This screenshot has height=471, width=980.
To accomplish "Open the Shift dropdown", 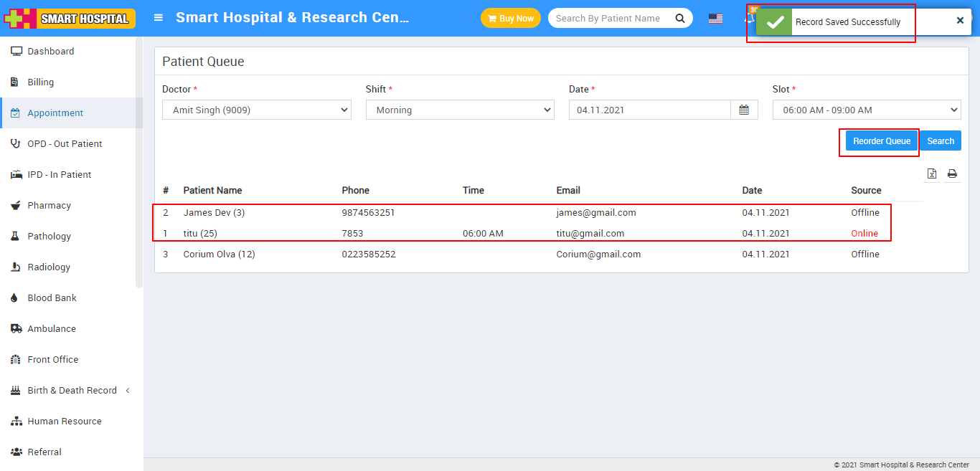I will pos(459,110).
